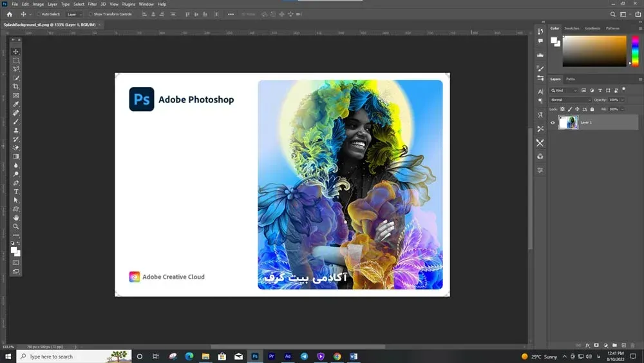This screenshot has width=644, height=363.
Task: Open the Edit Toolbar three-dots button
Action: tap(15, 235)
